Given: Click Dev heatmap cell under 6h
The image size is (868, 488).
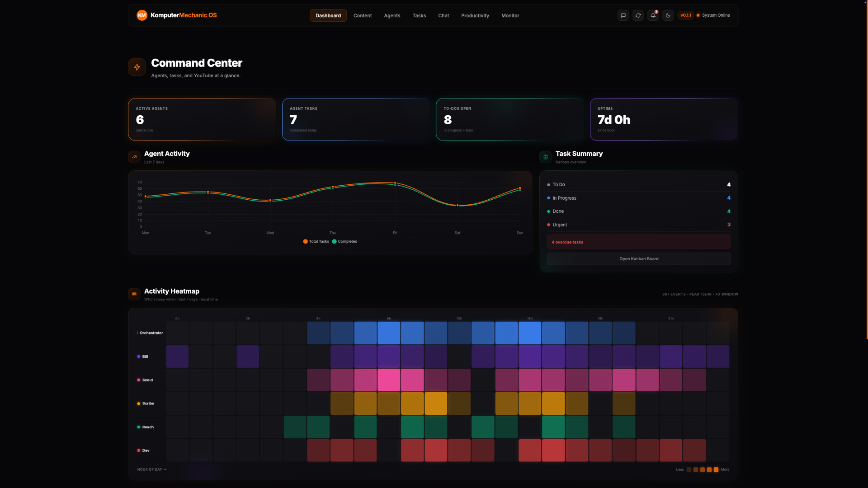Looking at the screenshot, I should (318, 450).
